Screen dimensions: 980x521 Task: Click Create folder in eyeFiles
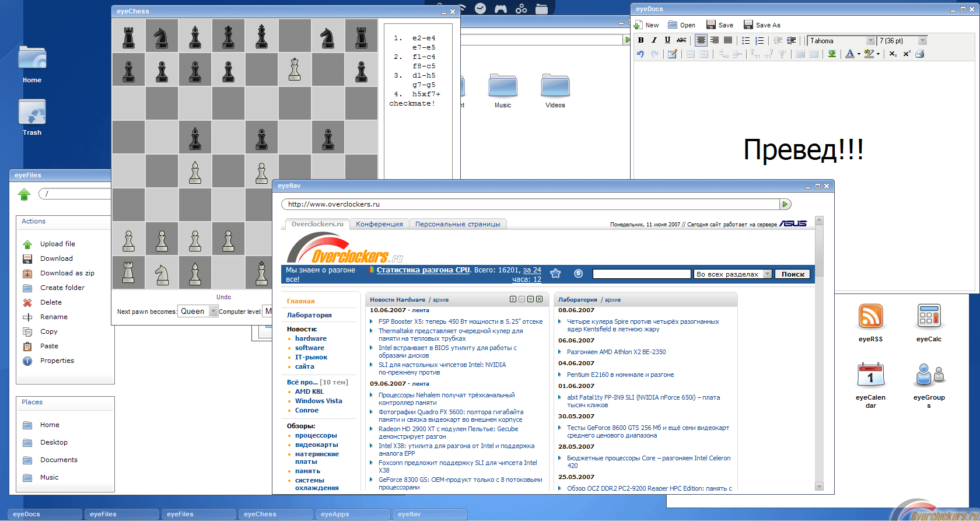(x=62, y=288)
